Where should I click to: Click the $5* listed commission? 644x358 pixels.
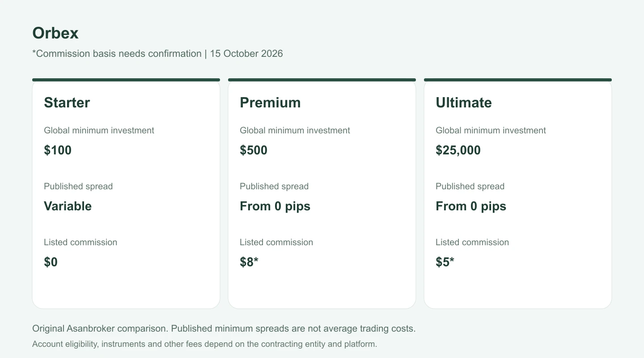click(445, 262)
